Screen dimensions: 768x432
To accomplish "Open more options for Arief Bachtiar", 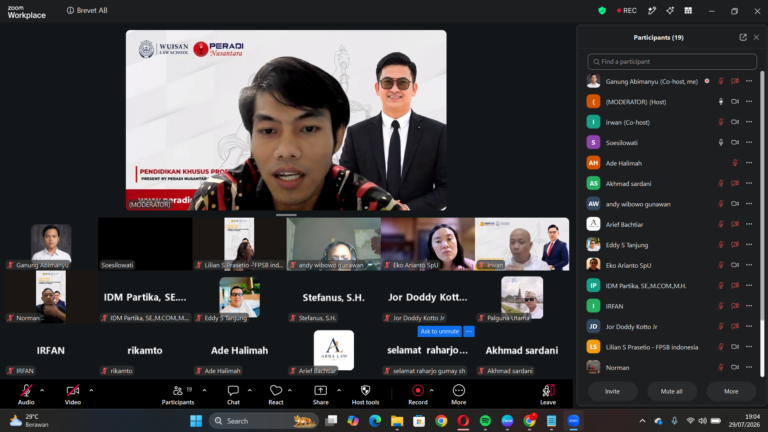I will 749,224.
